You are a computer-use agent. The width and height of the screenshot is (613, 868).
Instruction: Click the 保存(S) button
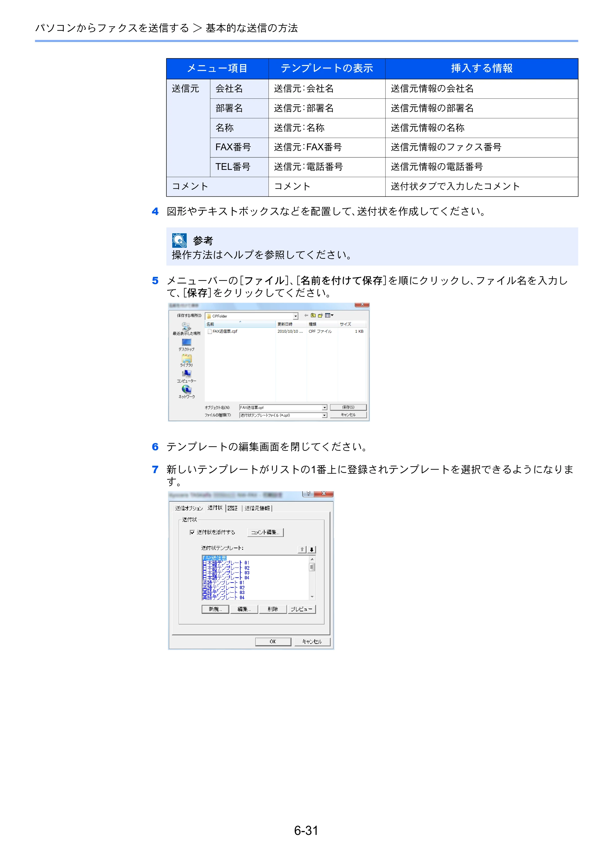348,407
